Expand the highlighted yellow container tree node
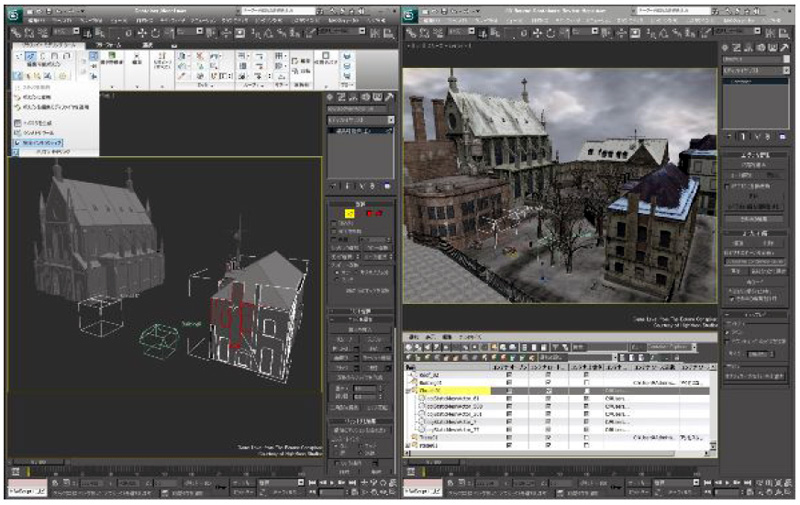The image size is (800, 505). 410,391
